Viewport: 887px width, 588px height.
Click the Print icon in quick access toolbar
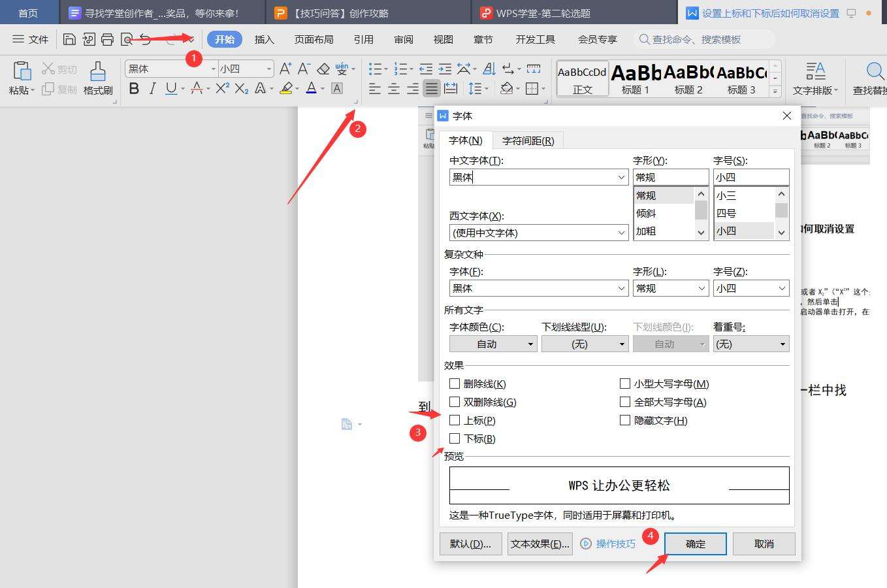point(107,39)
